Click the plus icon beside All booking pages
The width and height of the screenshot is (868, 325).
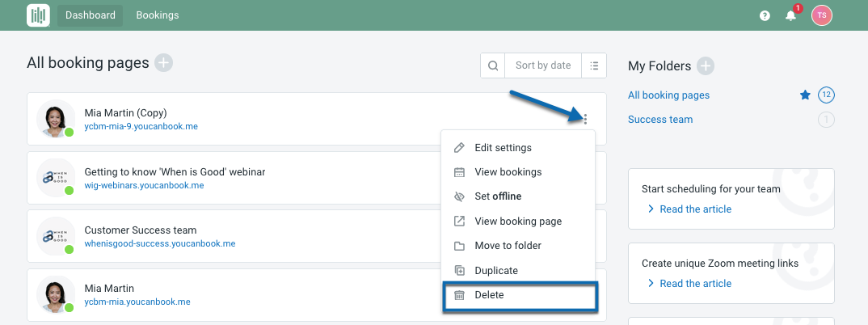click(163, 62)
